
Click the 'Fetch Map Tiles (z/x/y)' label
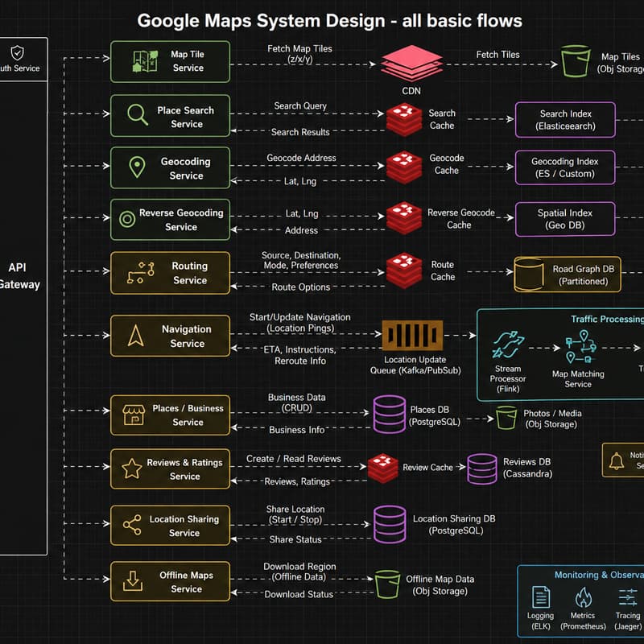point(299,54)
